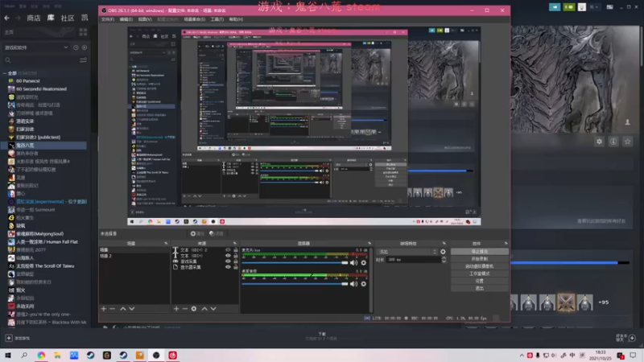Click Scenes panel header pop-out icon
The width and height of the screenshot is (644, 362).
pyautogui.click(x=166, y=244)
